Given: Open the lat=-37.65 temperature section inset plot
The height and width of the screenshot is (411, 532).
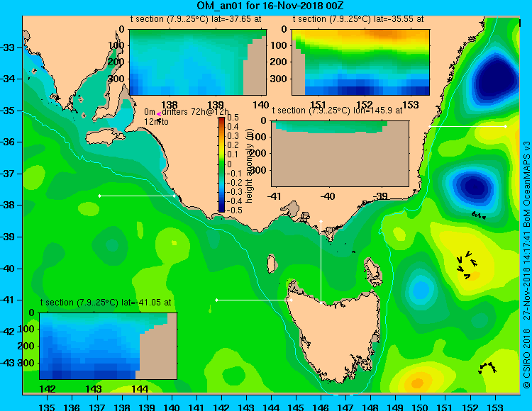Looking at the screenshot, I should pos(198,62).
